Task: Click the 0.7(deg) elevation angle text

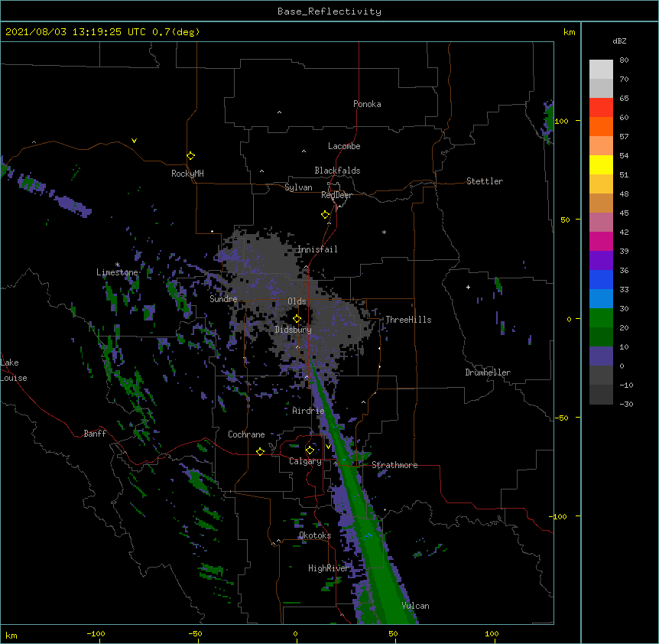Action: coord(176,32)
